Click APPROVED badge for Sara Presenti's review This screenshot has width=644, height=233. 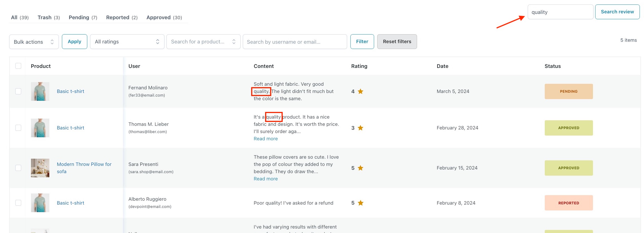click(569, 168)
